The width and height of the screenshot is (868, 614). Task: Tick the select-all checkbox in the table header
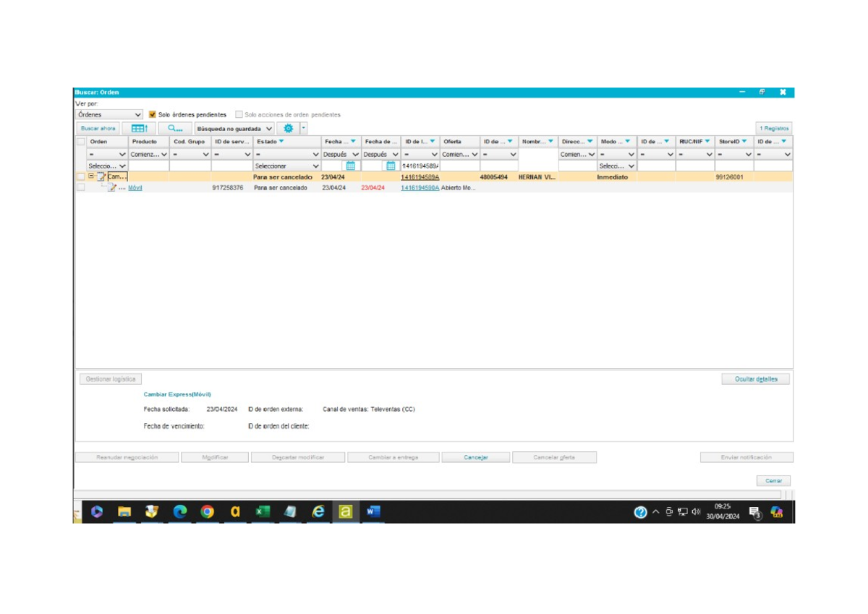81,142
